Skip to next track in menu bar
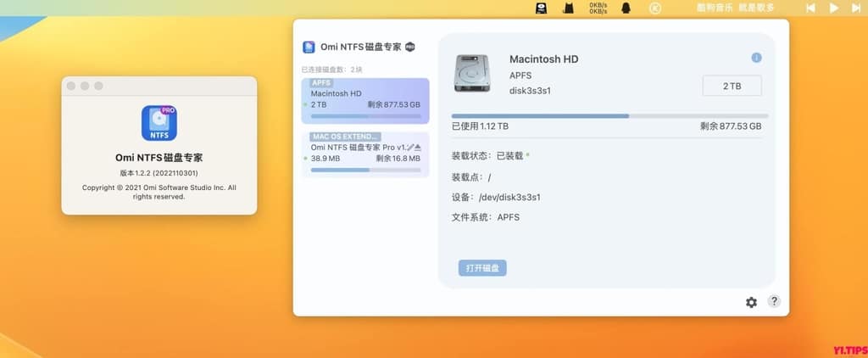The height and width of the screenshot is (358, 868). tap(856, 8)
